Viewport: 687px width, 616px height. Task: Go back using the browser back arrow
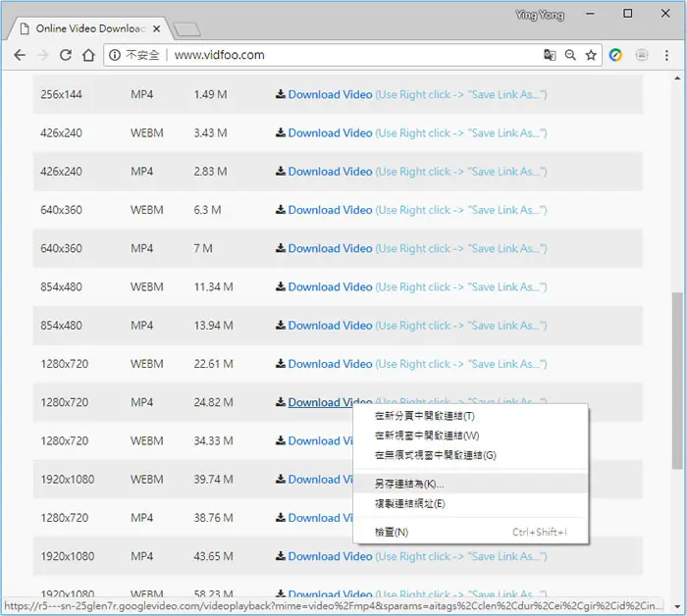pos(20,55)
